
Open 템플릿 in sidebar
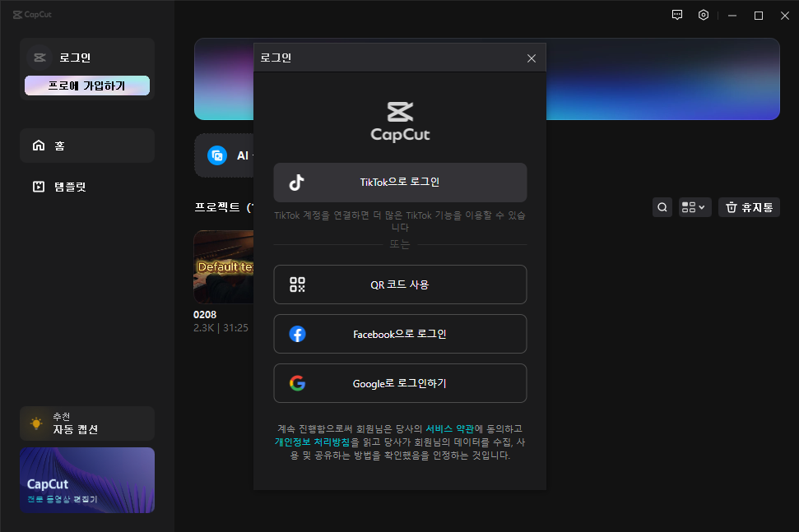coord(87,187)
